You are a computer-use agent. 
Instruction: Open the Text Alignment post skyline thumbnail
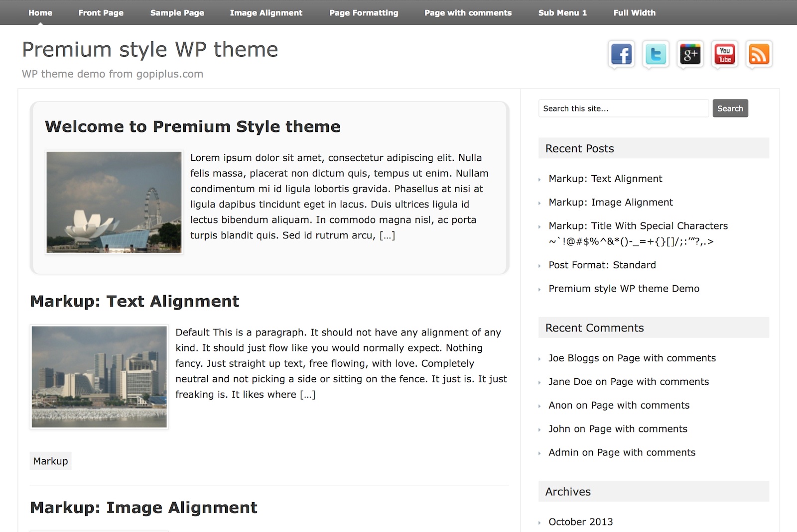pyautogui.click(x=99, y=377)
